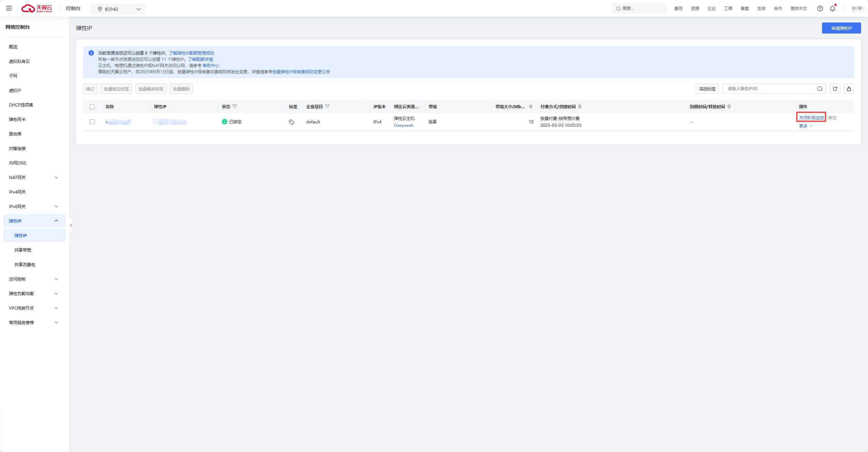The height and width of the screenshot is (452, 868).
Task: Click the 关闭秒级监控 link
Action: coord(811,117)
